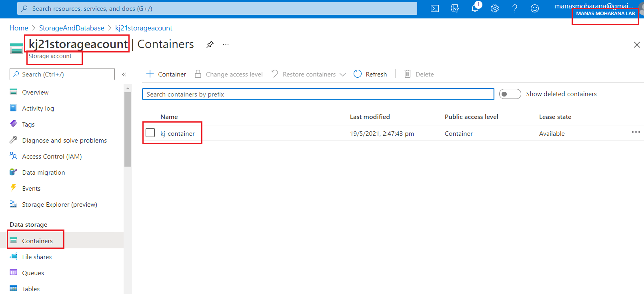This screenshot has width=644, height=294.
Task: Click the Access Control (IAM) icon
Action: tap(14, 156)
